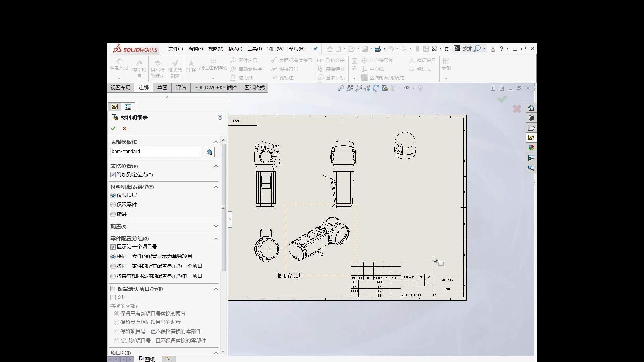Select the 仅限零件 radio option
The width and height of the screenshot is (644, 362).
pyautogui.click(x=113, y=205)
